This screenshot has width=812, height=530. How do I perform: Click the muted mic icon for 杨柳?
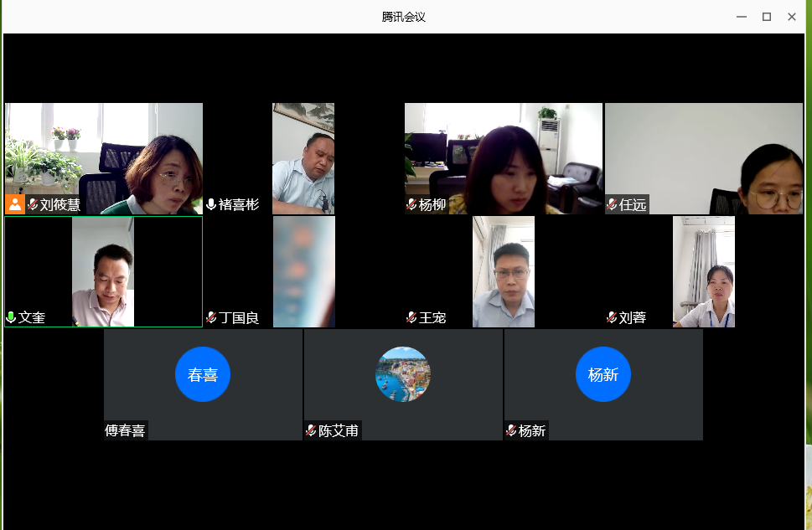(x=411, y=204)
